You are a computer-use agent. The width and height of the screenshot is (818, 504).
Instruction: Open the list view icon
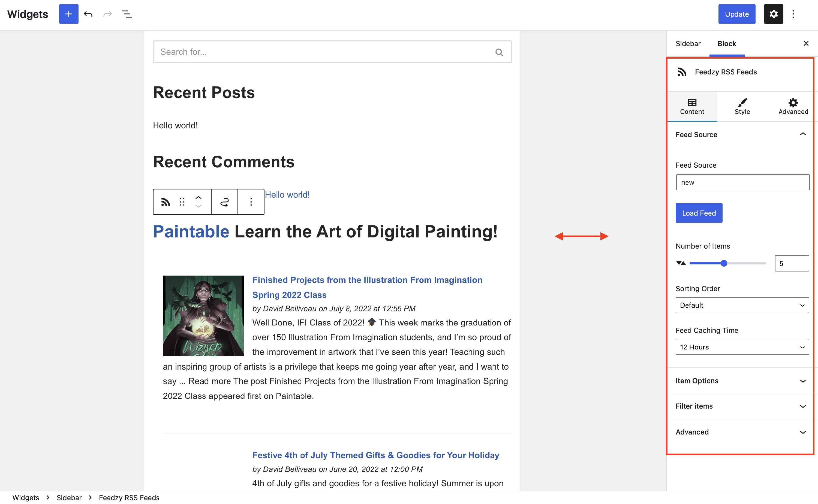tap(127, 14)
